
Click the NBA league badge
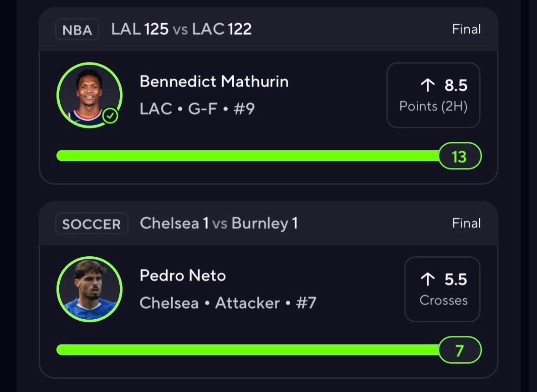pyautogui.click(x=77, y=30)
